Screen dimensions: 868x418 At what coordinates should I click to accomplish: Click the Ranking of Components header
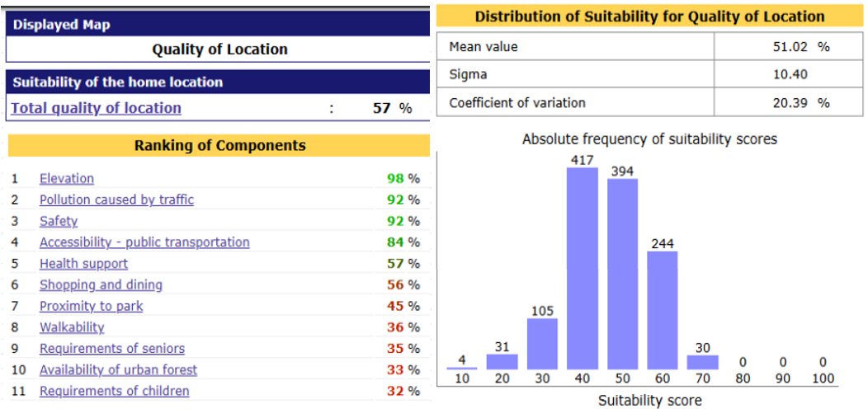coord(219,146)
